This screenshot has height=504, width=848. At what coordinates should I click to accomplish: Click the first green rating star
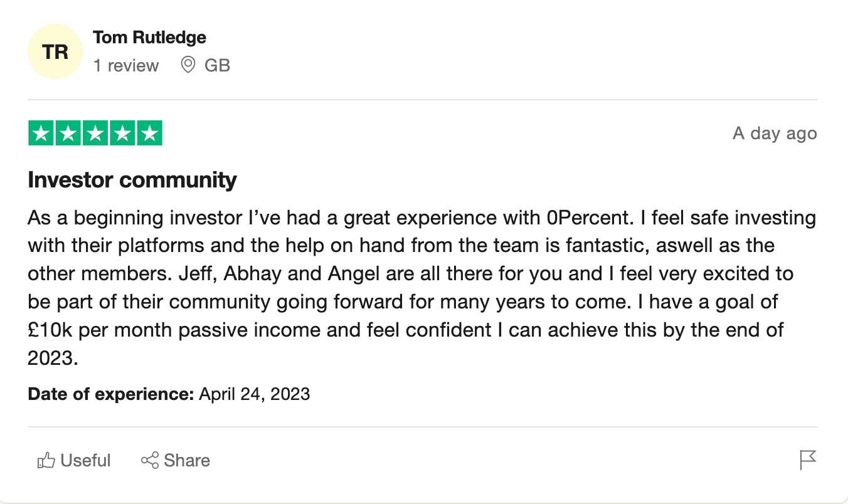41,133
